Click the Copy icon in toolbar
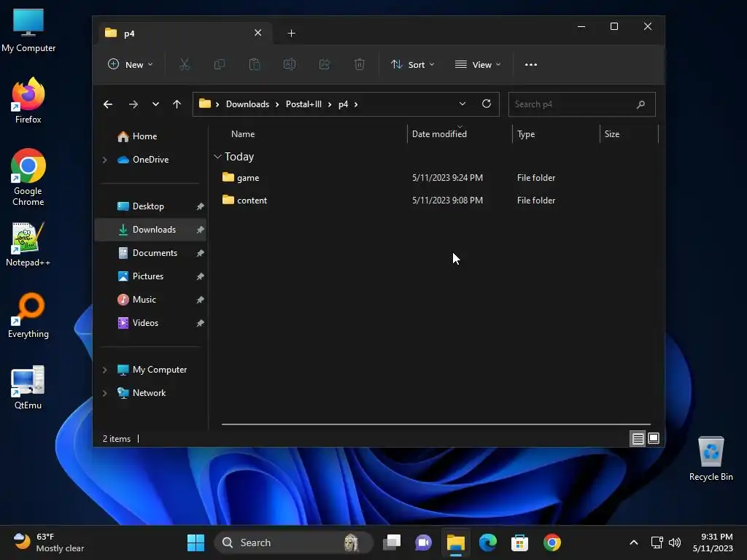The height and width of the screenshot is (560, 747). (220, 64)
